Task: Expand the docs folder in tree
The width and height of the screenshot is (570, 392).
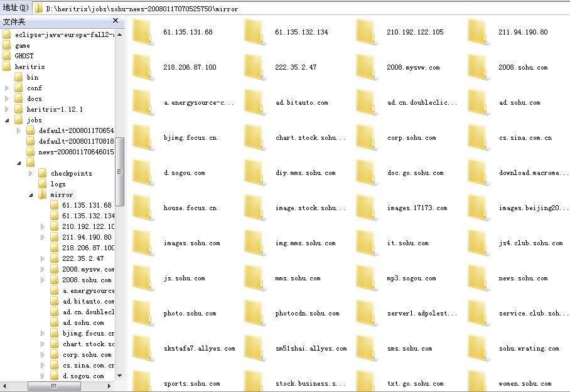Action: click(x=6, y=98)
